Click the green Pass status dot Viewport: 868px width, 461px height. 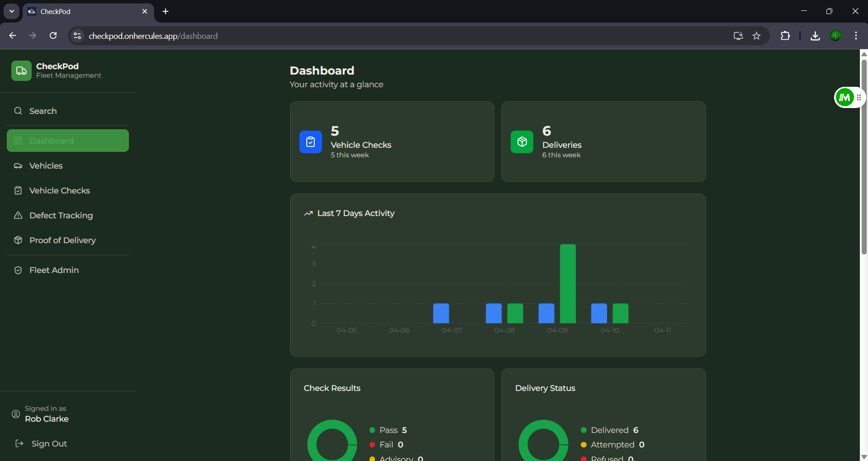tap(372, 430)
